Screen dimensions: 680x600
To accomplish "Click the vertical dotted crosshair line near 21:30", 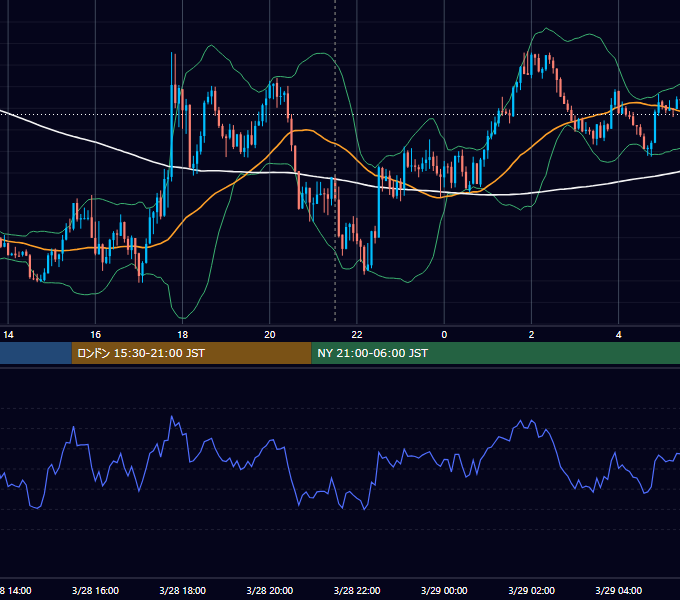I will pos(335,160).
